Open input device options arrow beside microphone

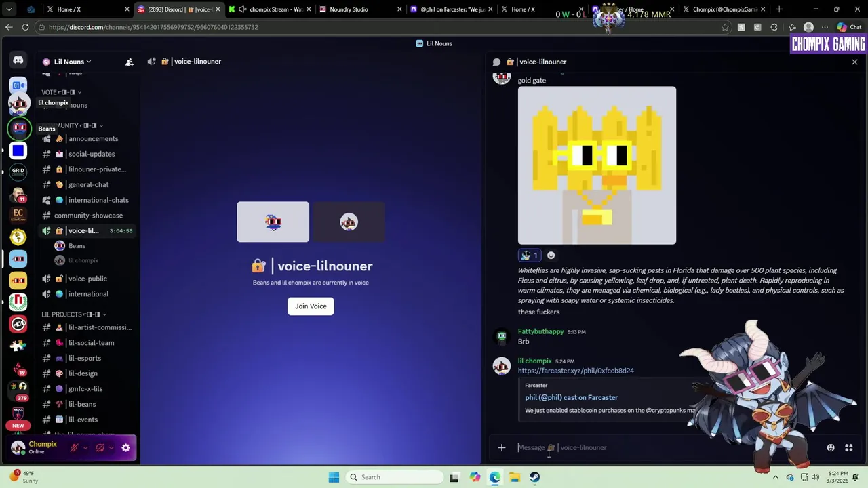click(85, 447)
